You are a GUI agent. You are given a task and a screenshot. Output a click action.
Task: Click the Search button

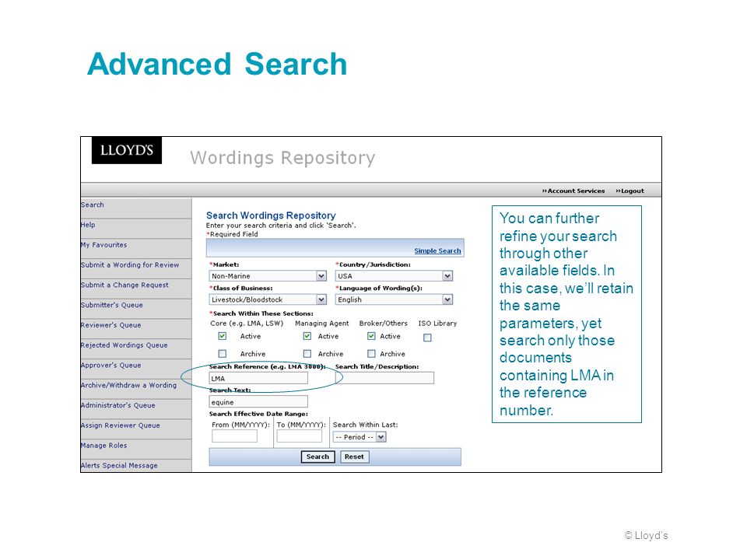tap(317, 457)
